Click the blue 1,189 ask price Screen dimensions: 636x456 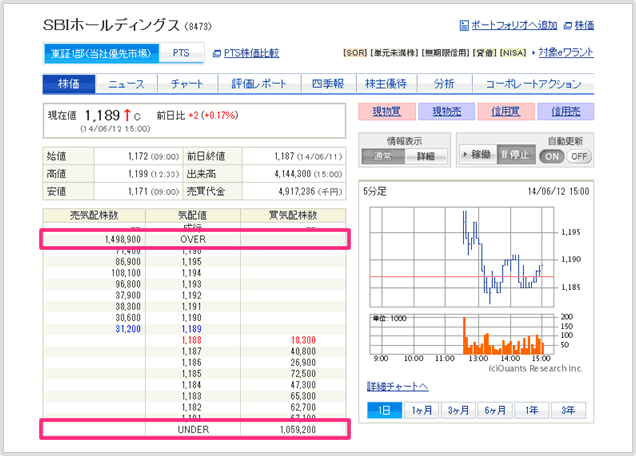[191, 329]
